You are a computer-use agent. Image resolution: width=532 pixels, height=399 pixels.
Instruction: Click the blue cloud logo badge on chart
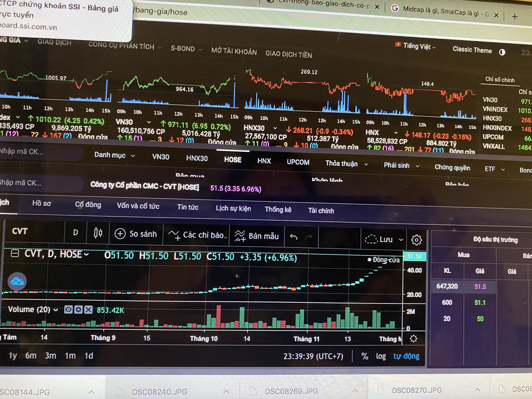coord(17,281)
